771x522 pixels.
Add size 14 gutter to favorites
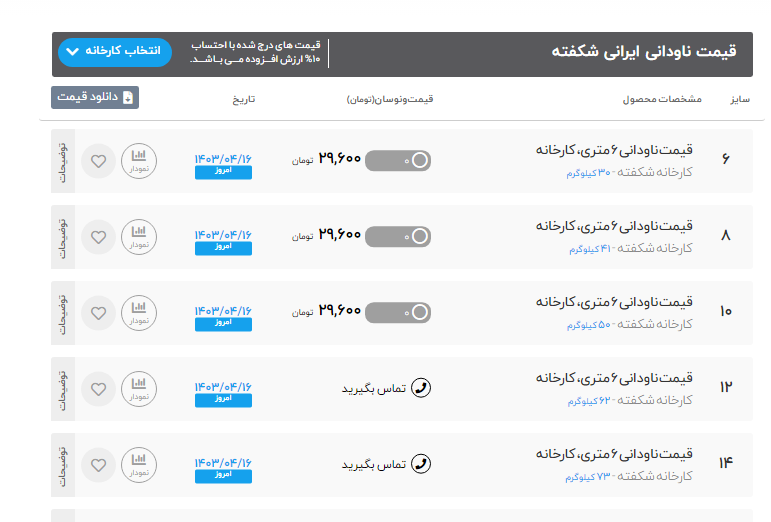click(98, 464)
